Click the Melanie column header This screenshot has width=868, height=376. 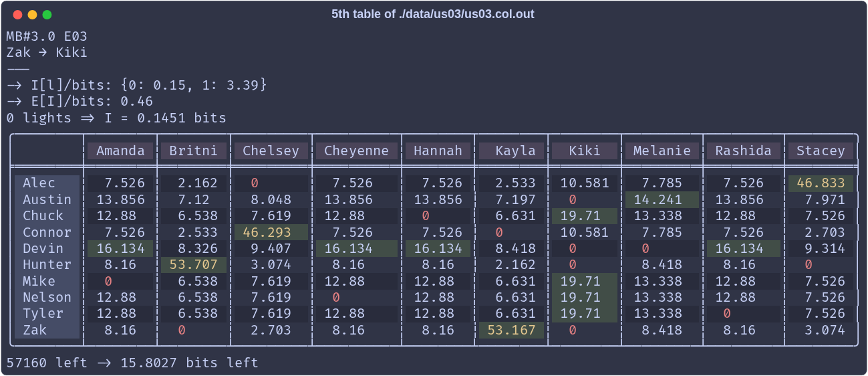[x=663, y=151]
